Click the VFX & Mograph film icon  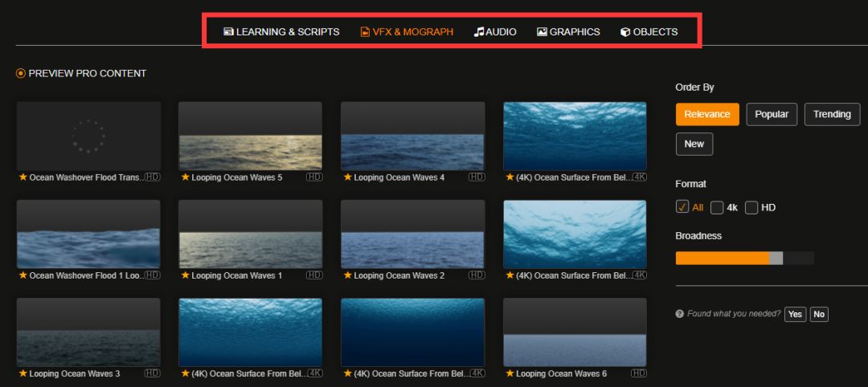pos(365,32)
